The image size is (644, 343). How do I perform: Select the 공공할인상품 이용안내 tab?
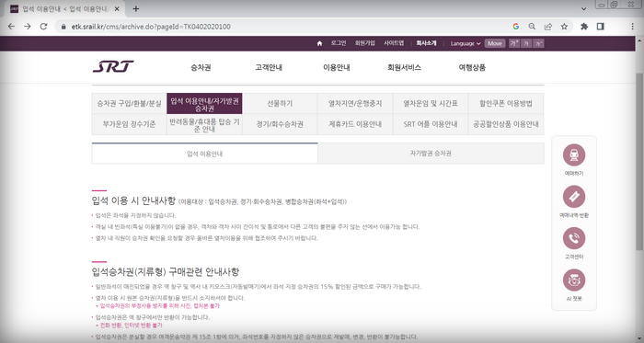point(506,124)
